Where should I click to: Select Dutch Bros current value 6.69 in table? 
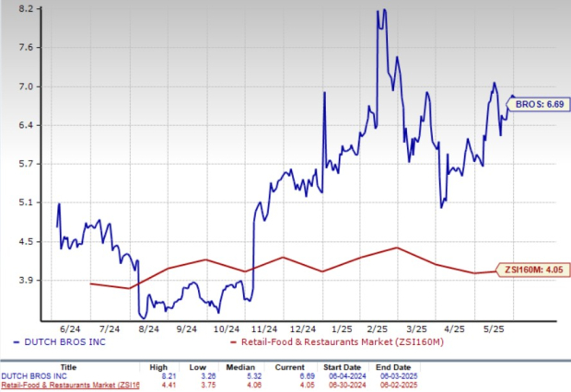(x=307, y=376)
